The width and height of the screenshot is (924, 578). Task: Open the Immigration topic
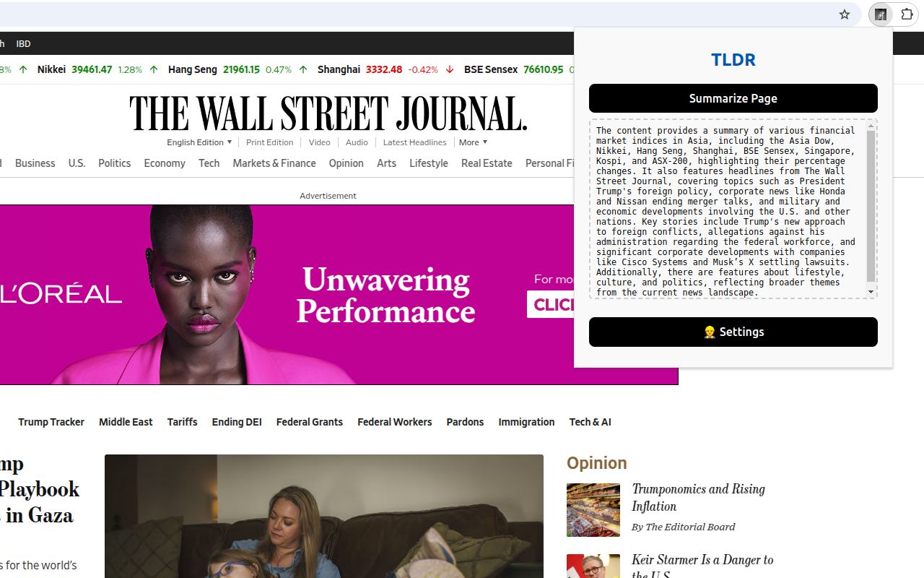tap(526, 422)
